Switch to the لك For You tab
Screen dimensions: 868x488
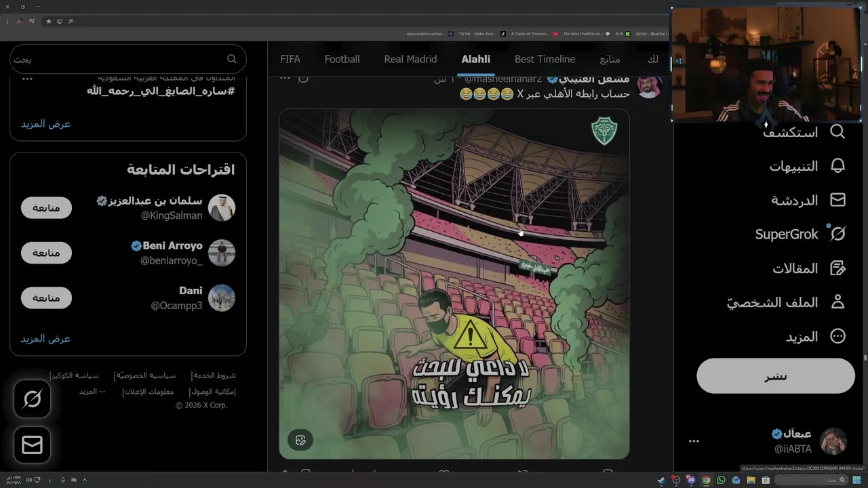tap(652, 59)
